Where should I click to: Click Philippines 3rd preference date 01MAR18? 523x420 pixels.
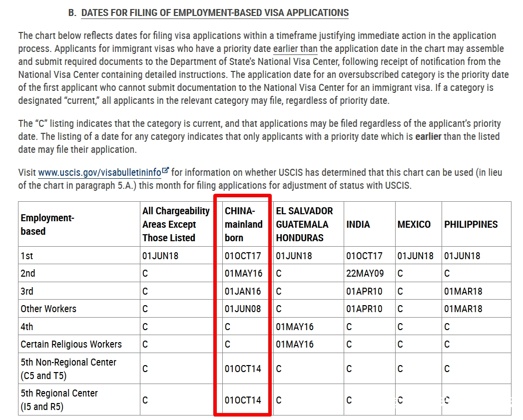pos(463,291)
